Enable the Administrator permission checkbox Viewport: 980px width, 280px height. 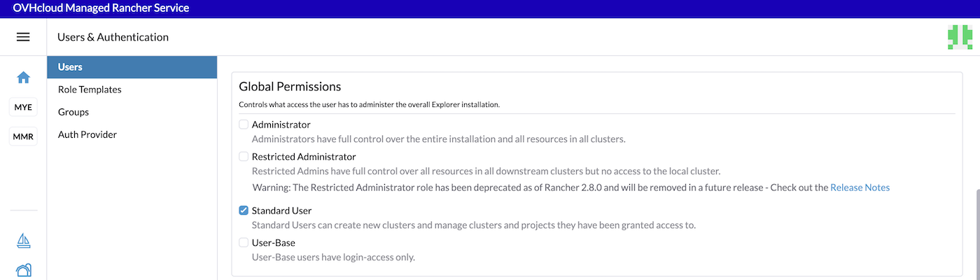point(244,125)
